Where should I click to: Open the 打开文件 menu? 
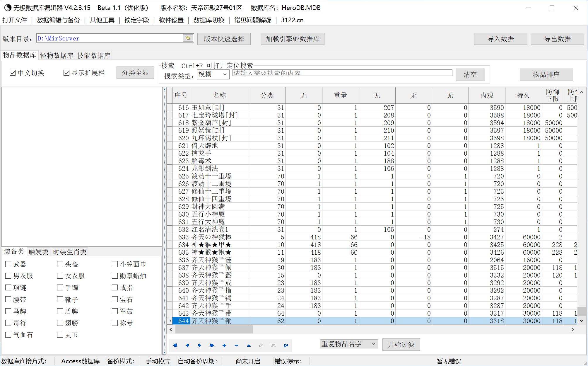[15, 20]
